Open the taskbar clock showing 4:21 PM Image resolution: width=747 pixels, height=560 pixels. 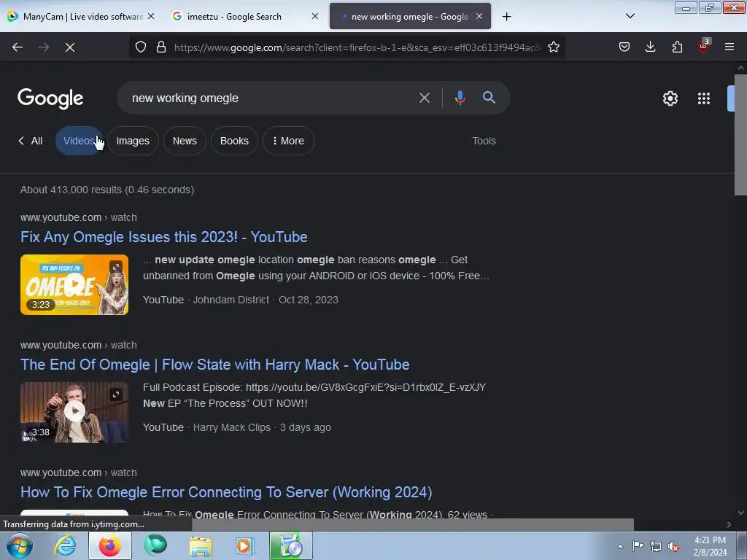[710, 546]
